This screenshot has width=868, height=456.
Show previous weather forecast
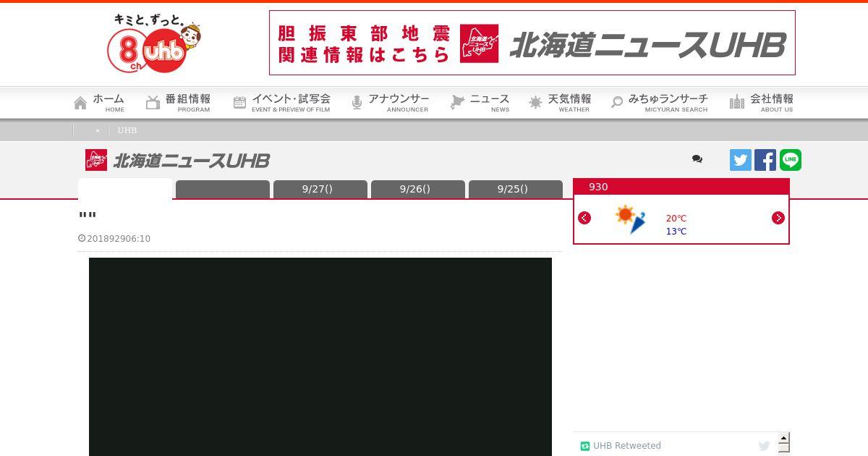pyautogui.click(x=584, y=218)
